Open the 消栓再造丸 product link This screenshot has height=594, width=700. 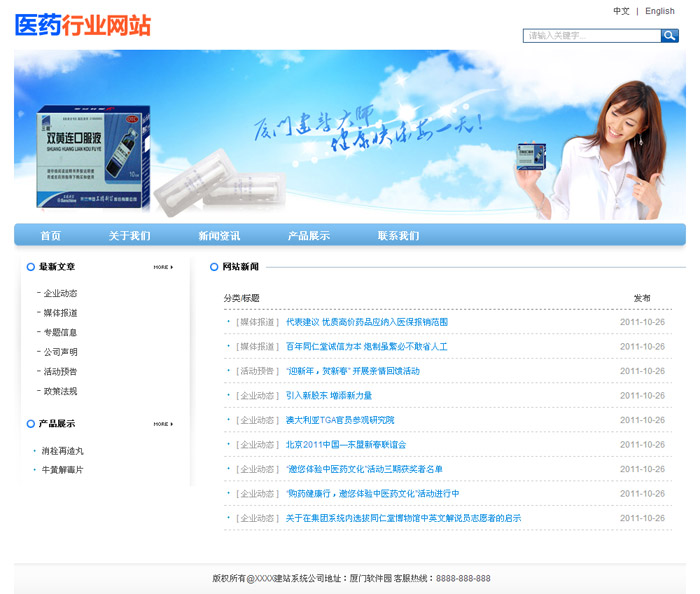[62, 451]
